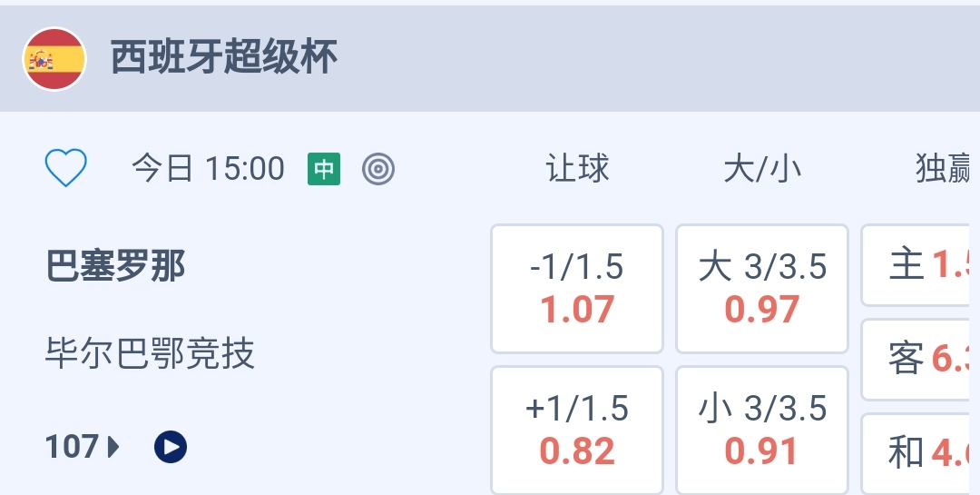Open the 西班牙超级杯 league header
980x495 pixels.
[224, 58]
